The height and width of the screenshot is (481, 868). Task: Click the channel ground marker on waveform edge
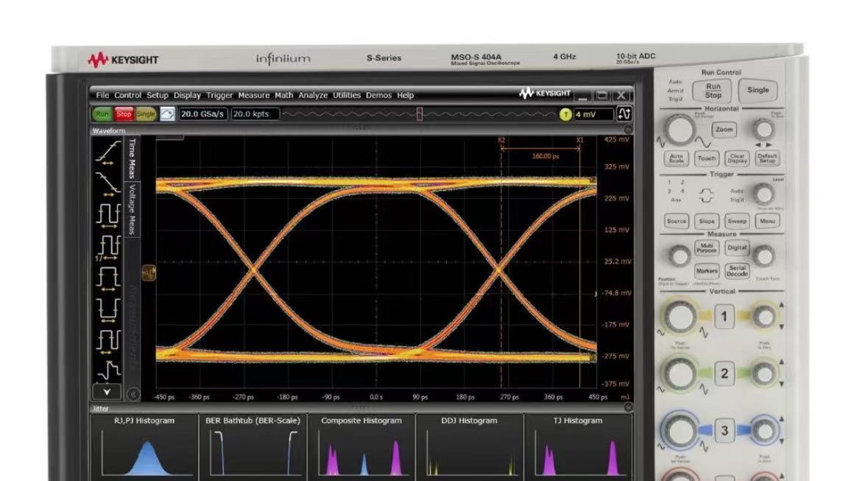click(149, 272)
